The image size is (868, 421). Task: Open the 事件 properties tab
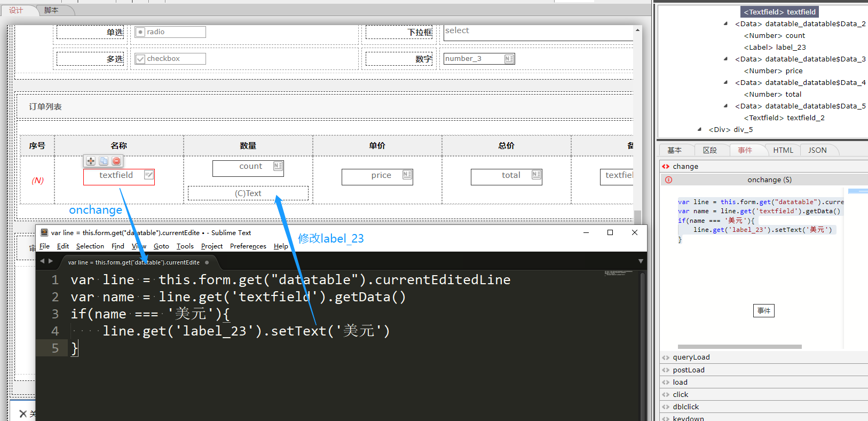click(745, 150)
